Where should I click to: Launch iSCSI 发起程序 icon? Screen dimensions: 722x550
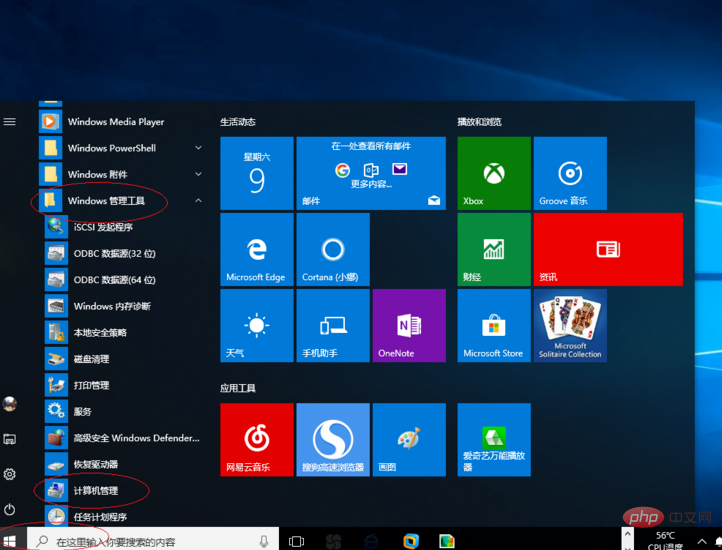pyautogui.click(x=56, y=227)
